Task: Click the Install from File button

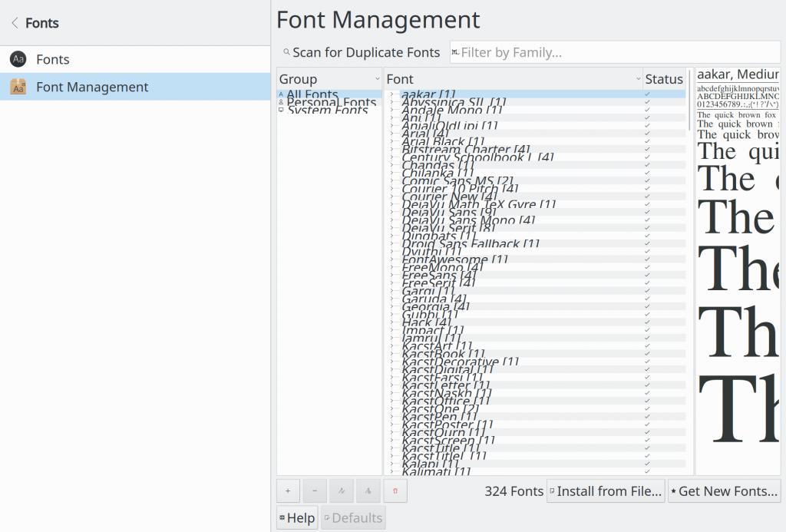Action: pos(606,491)
